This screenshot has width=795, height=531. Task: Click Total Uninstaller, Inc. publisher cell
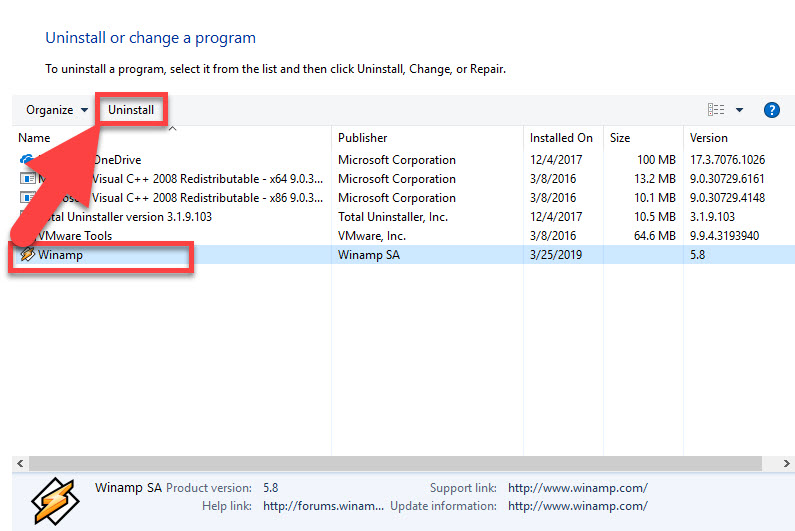pyautogui.click(x=393, y=217)
